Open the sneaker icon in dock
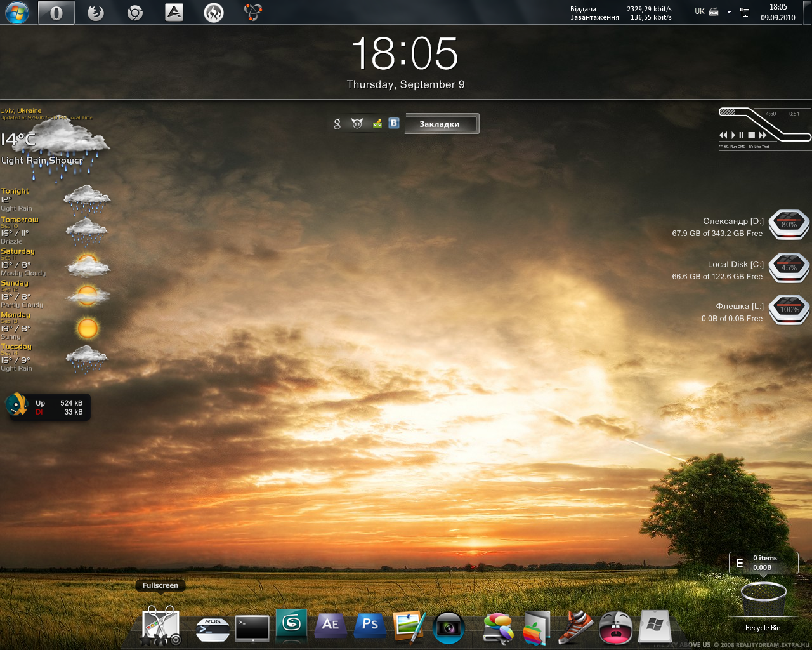This screenshot has height=650, width=812. (576, 627)
